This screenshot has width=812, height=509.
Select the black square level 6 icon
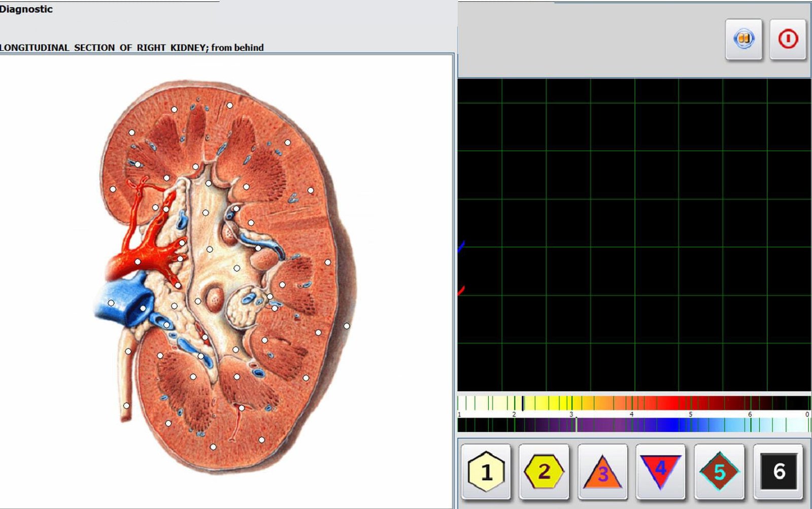(778, 471)
